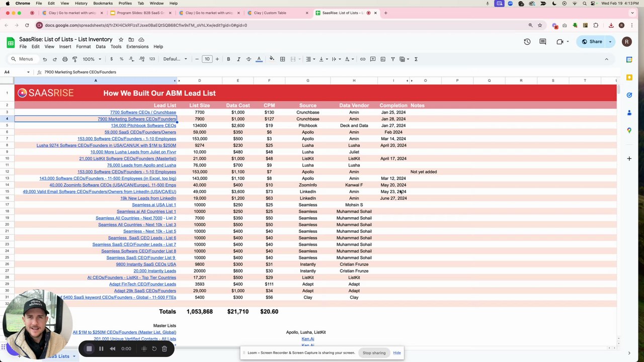Open vertical align dropdown
Image resolution: width=644 pixels, height=362 pixels.
pos(323,59)
